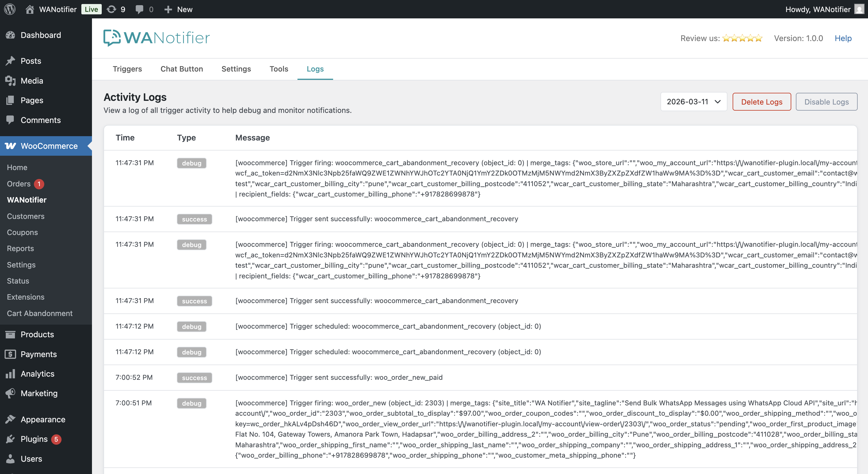Open WooCommerce from the sidebar icon
This screenshot has width=868, height=474.
[10, 146]
